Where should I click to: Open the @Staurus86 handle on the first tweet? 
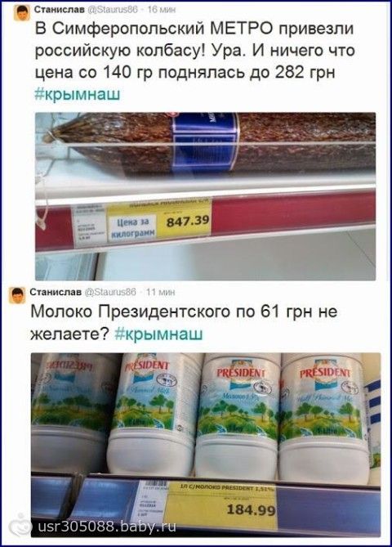tap(113, 10)
